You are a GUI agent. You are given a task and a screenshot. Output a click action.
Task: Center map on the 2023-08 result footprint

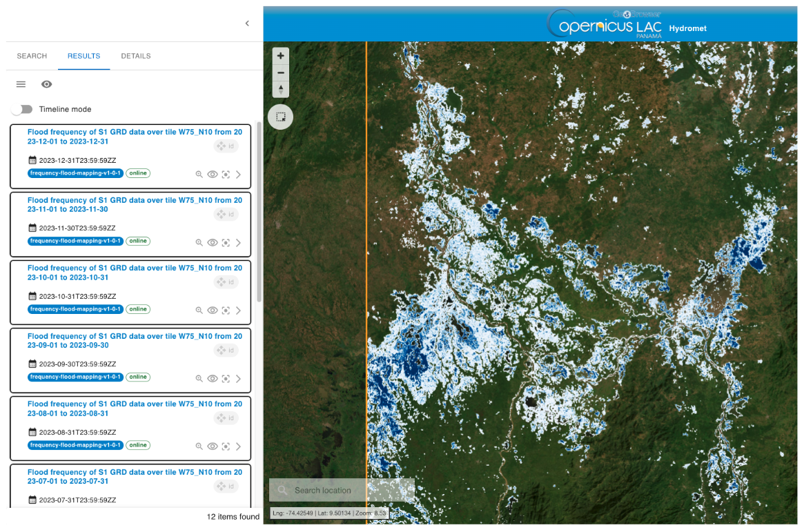[x=226, y=447]
